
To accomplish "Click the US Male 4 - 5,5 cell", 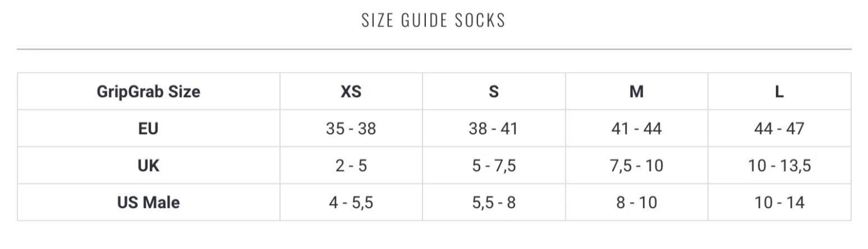I will pos(351,203).
